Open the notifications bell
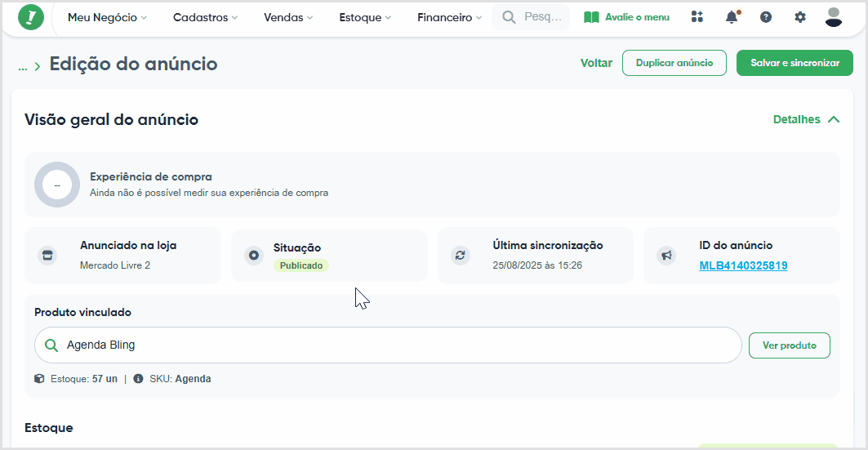Screen dimensions: 868x450 click(732, 17)
